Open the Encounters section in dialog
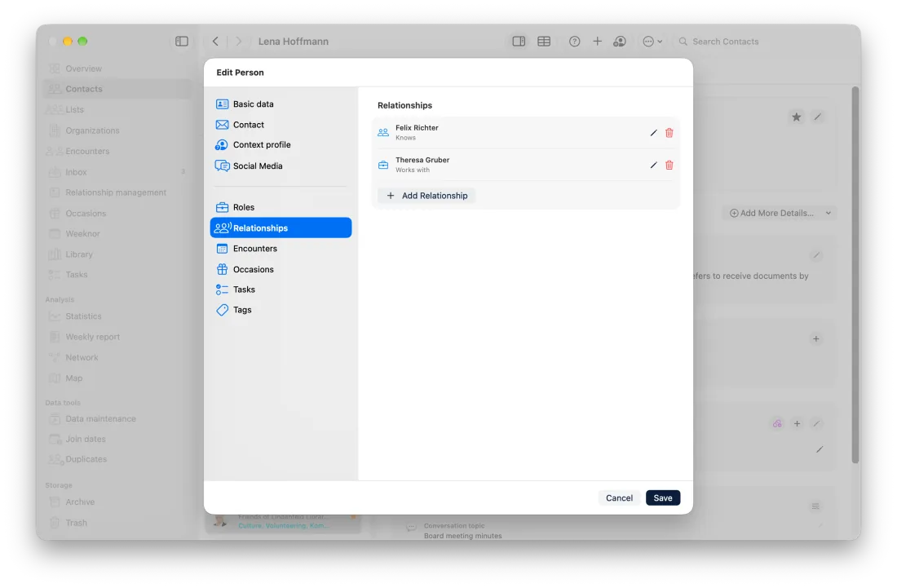The height and width of the screenshot is (588, 897). tap(281, 248)
